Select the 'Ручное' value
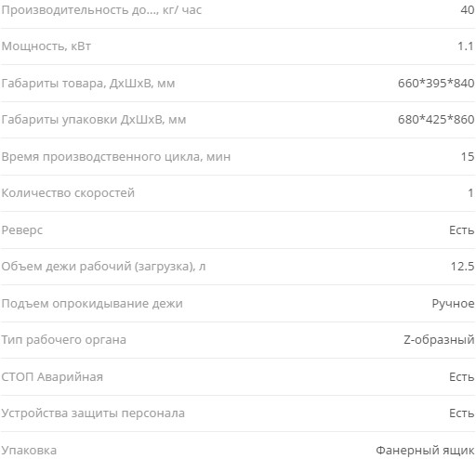This screenshot has width=476, height=459. [x=453, y=304]
